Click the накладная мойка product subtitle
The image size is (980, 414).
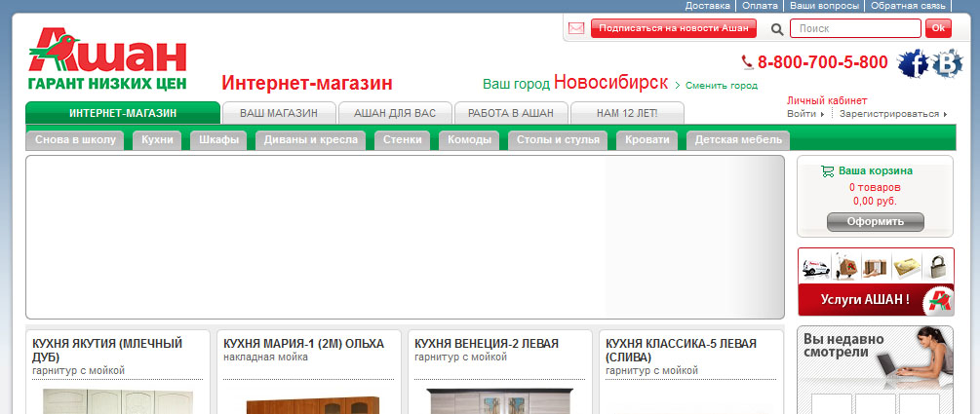(265, 358)
